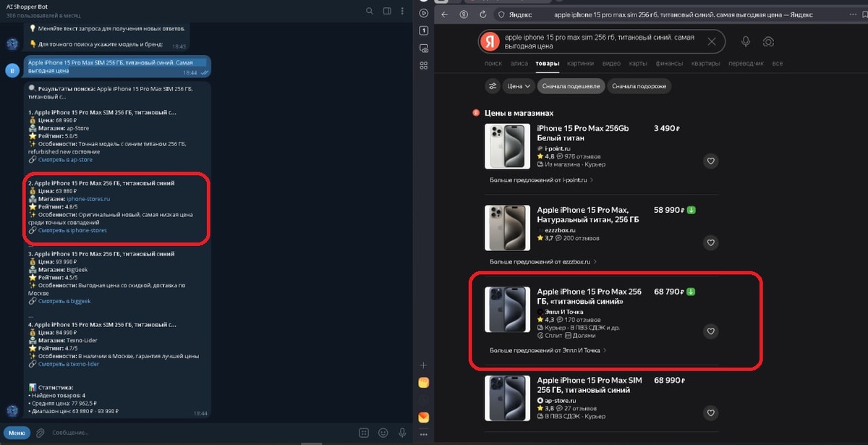The image size is (868, 445).
Task: Add the ezzzbox.ru iPhone to favorites
Action: point(711,242)
